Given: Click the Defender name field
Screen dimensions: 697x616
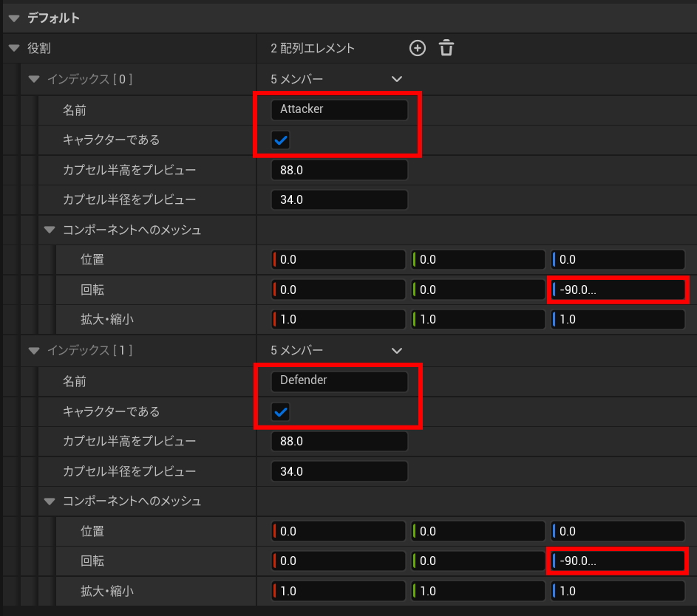Looking at the screenshot, I should click(x=339, y=381).
